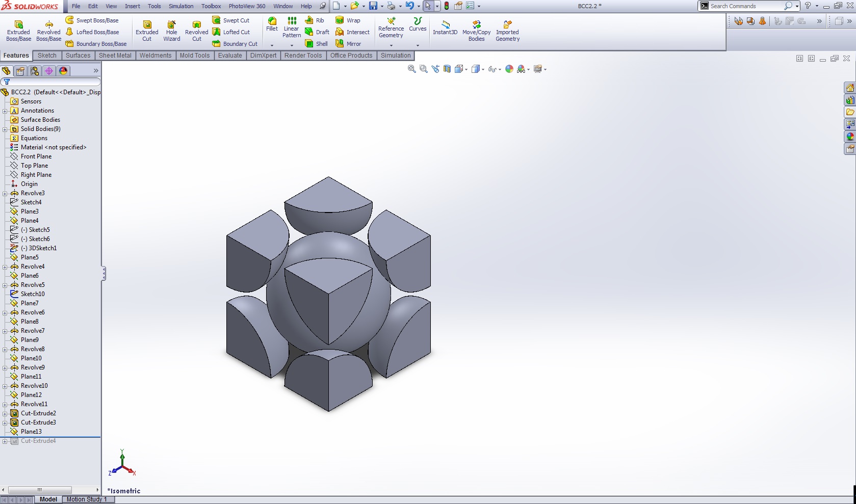The width and height of the screenshot is (856, 504).
Task: Activate the Shell tool
Action: (x=316, y=44)
